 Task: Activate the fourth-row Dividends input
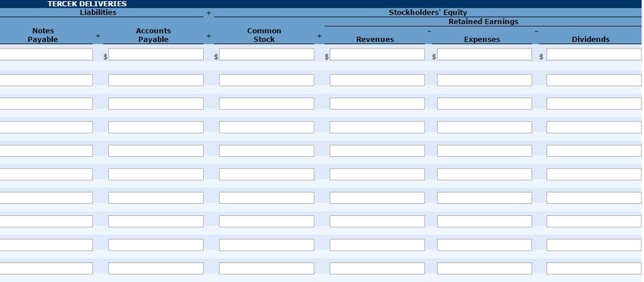point(594,127)
